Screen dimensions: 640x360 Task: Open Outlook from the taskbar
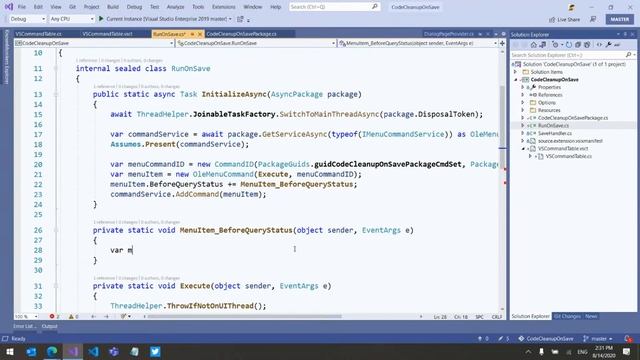(31, 351)
